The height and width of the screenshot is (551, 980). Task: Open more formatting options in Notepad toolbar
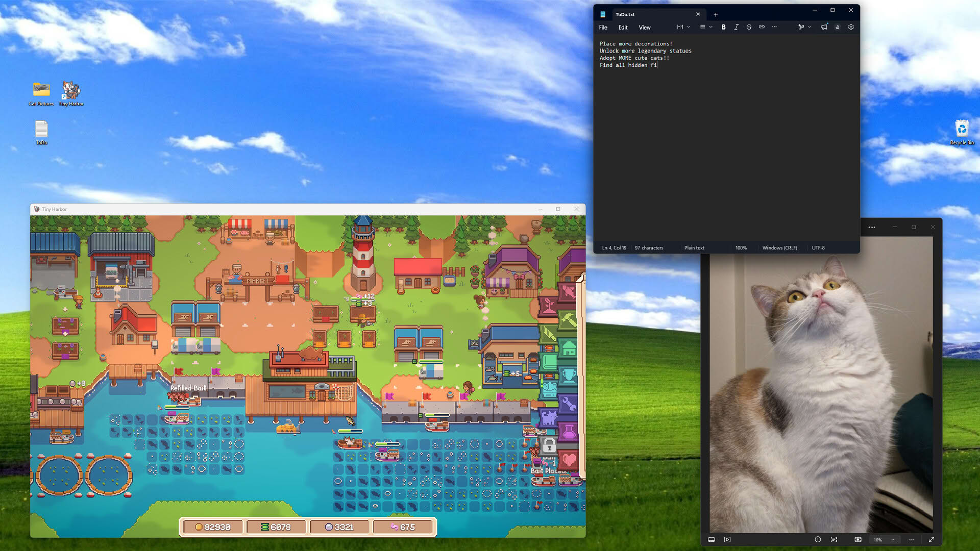[x=774, y=27]
